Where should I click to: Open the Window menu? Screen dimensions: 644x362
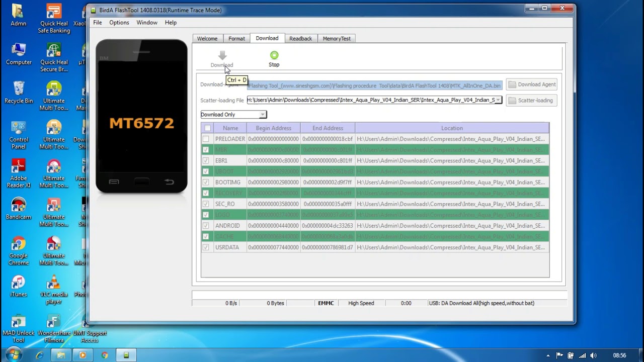[x=147, y=23]
